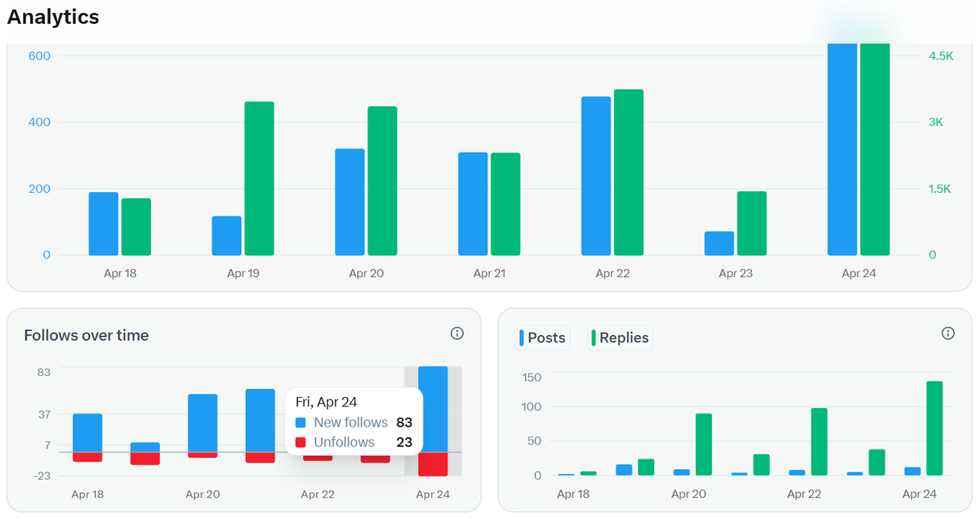Click the -23 axis label in Follows chart

click(42, 476)
